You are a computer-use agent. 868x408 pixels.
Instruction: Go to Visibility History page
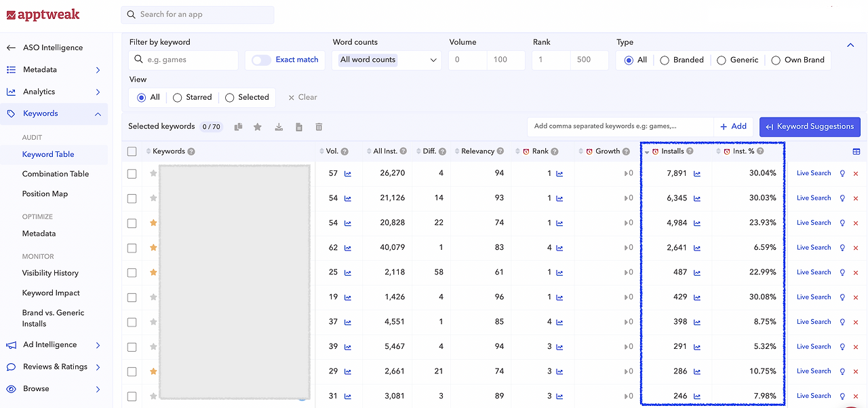coord(50,273)
